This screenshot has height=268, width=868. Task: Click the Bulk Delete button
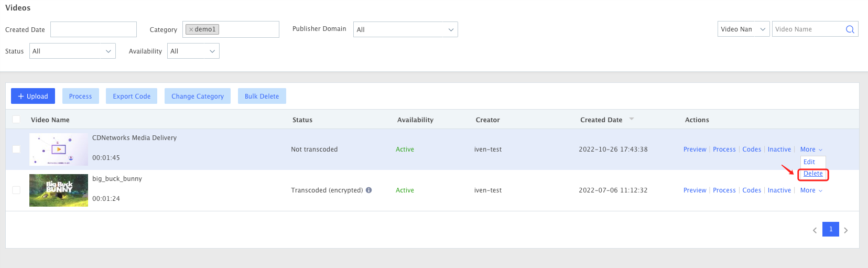262,96
